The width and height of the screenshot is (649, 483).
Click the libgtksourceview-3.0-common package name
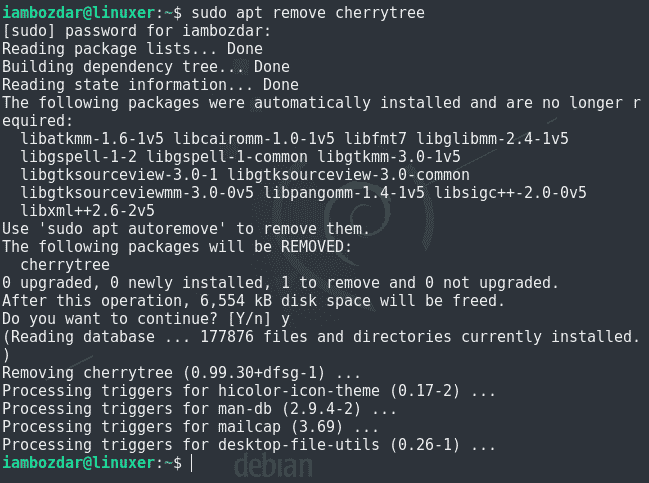[349, 175]
